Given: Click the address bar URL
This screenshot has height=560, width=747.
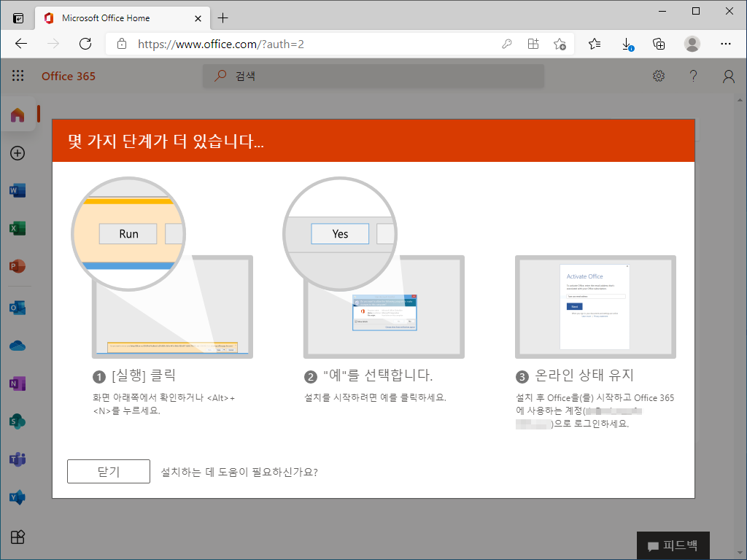Looking at the screenshot, I should [x=221, y=44].
